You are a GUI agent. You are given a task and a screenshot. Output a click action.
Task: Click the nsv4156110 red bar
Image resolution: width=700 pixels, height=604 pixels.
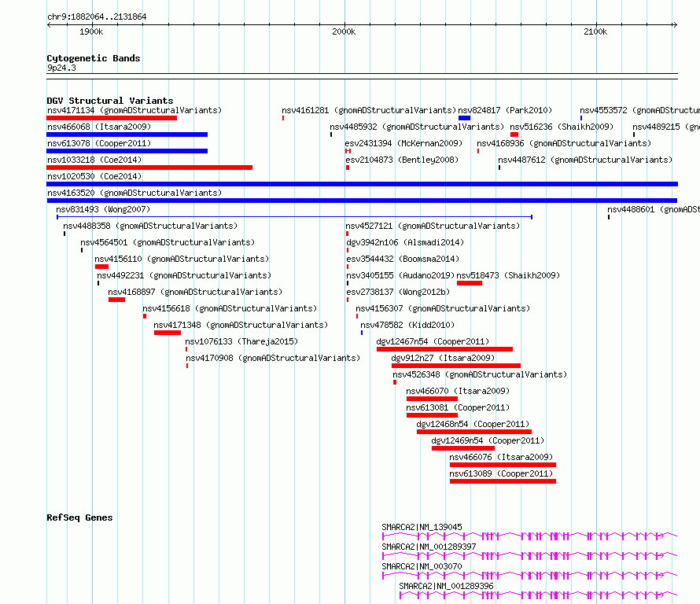click(101, 267)
